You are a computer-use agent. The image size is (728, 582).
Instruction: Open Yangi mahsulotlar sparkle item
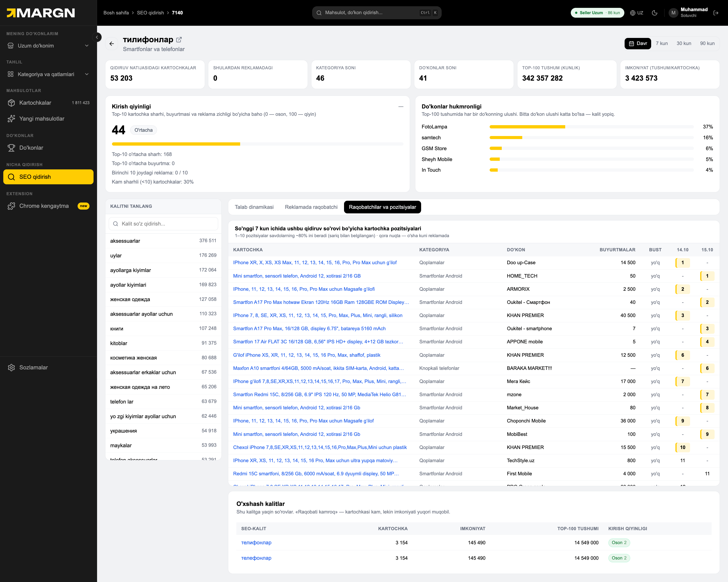tap(49, 119)
